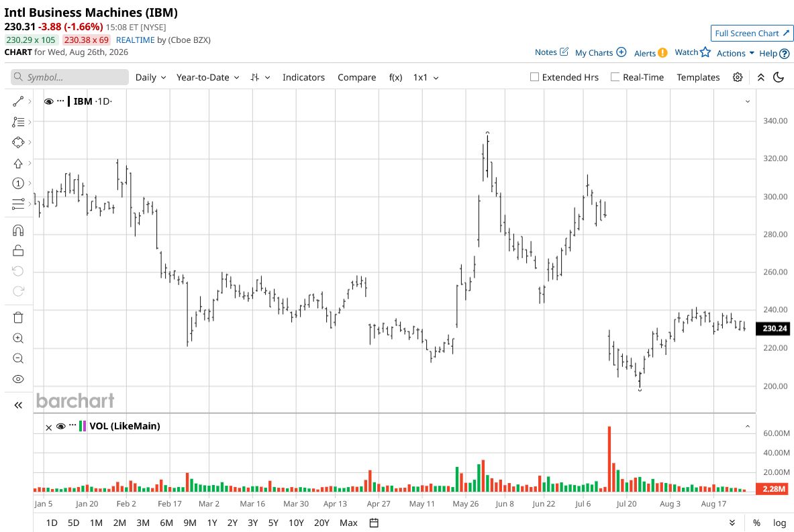Collapse the volume pane chevron
This screenshot has height=532, width=794.
(748, 427)
